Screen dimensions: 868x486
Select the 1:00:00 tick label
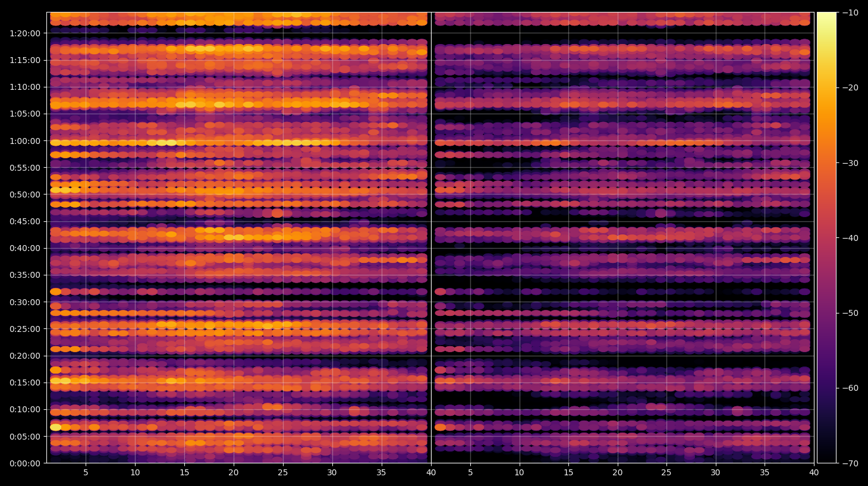pyautogui.click(x=25, y=141)
